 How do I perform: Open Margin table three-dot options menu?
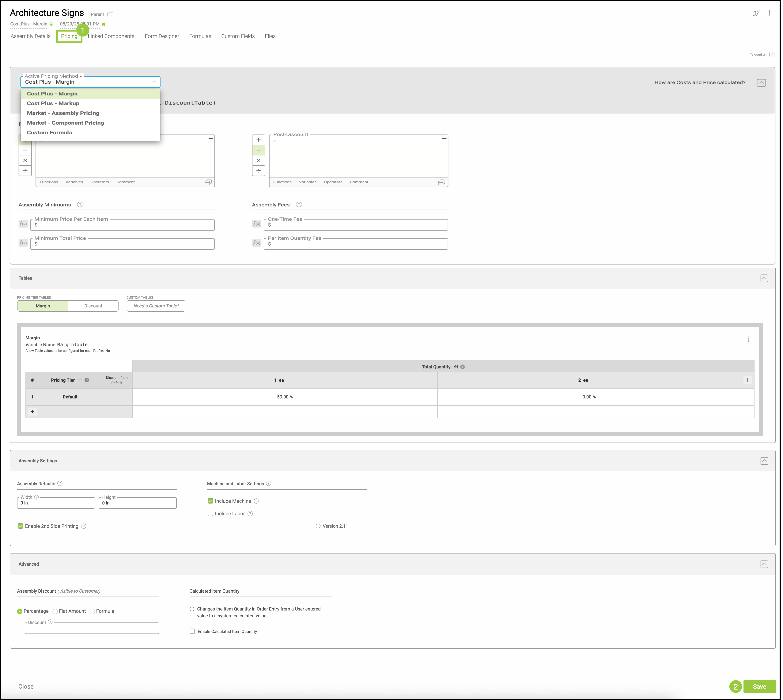tap(748, 339)
